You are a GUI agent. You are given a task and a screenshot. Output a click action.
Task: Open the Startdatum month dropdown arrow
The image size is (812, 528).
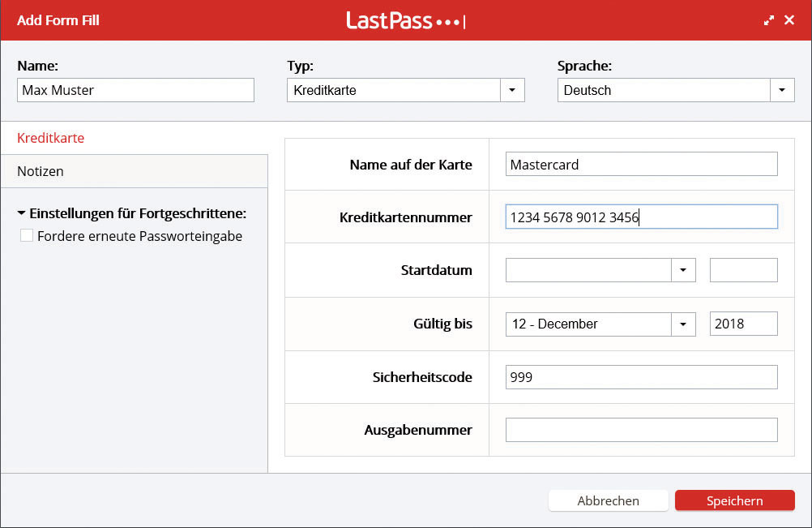(x=684, y=270)
